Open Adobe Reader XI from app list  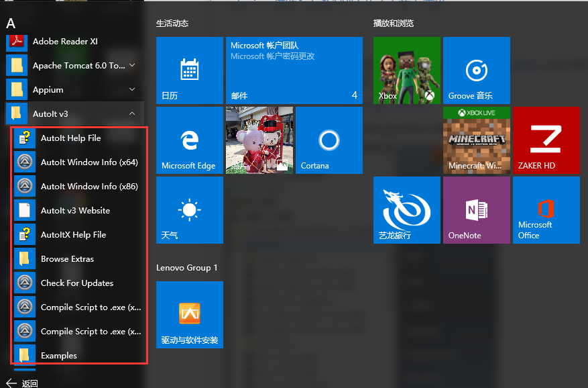(65, 42)
